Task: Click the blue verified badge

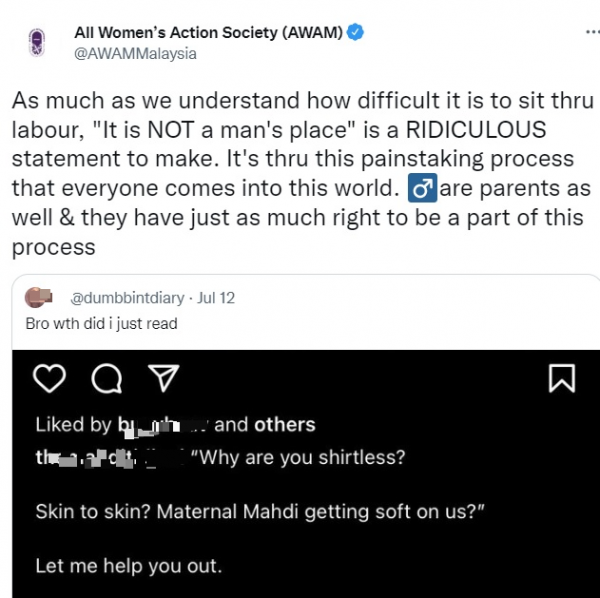Action: pyautogui.click(x=355, y=34)
